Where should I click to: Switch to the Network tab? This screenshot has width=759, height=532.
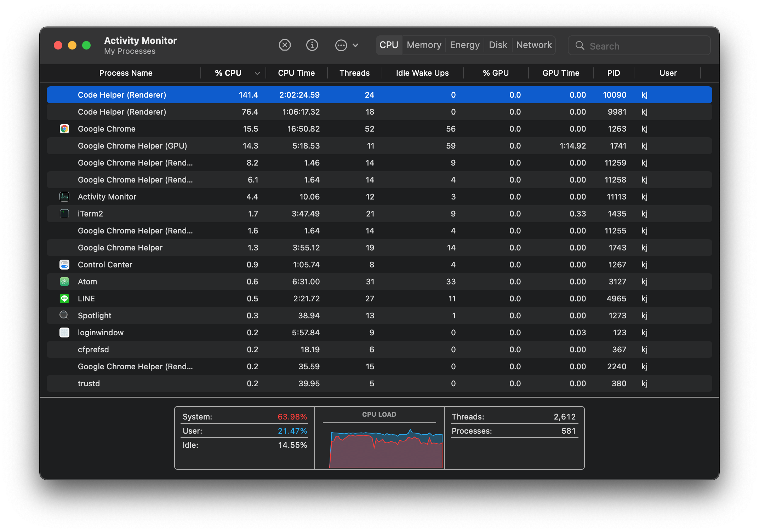click(534, 45)
